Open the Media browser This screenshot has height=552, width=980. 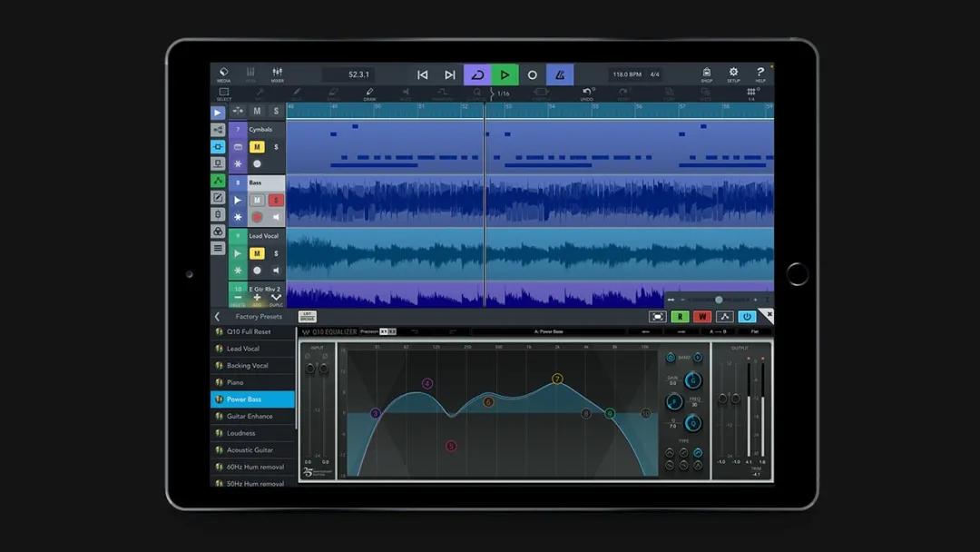pyautogui.click(x=224, y=74)
